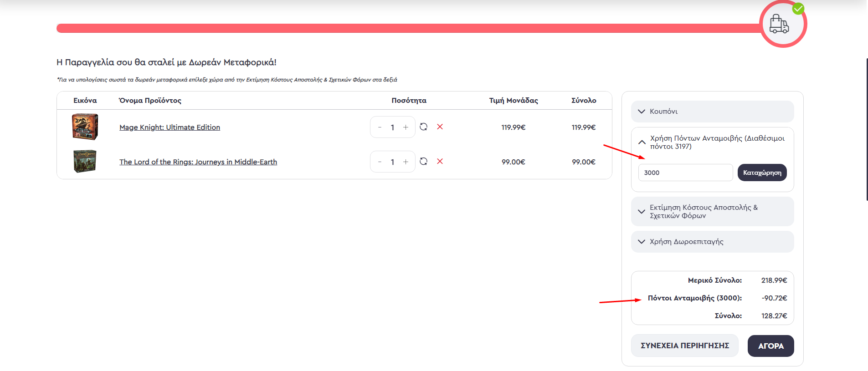
Task: Expand the Κουπόνι section
Action: [x=712, y=112]
